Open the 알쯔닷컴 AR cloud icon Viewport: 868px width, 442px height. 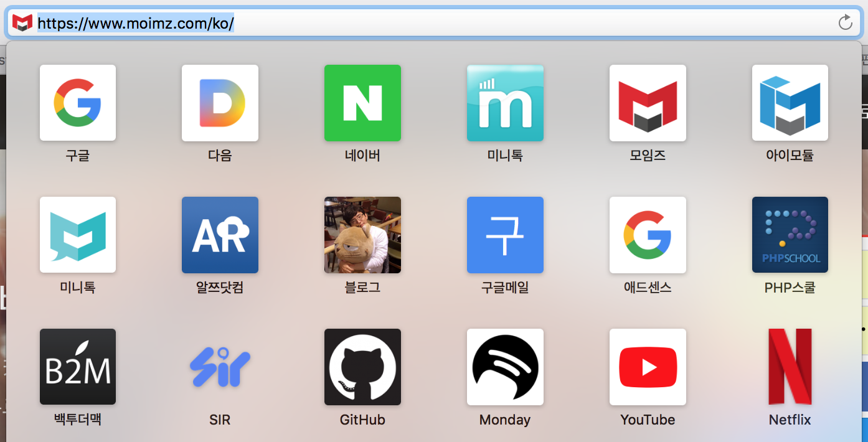click(x=220, y=235)
